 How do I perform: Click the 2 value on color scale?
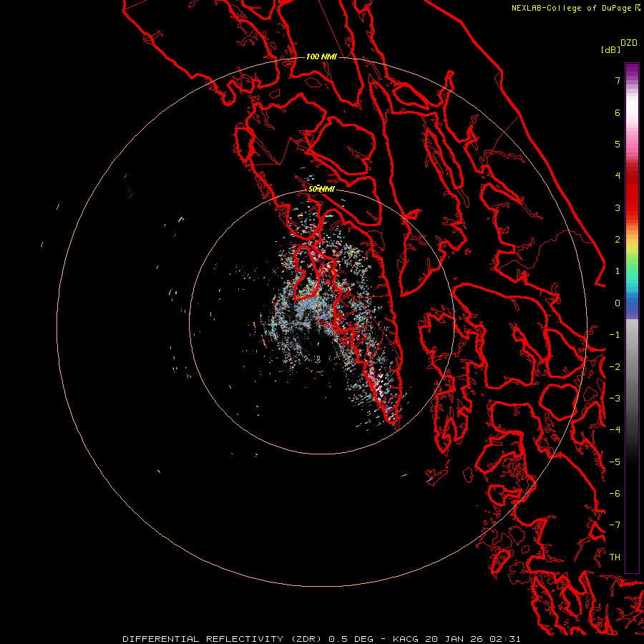tap(618, 240)
